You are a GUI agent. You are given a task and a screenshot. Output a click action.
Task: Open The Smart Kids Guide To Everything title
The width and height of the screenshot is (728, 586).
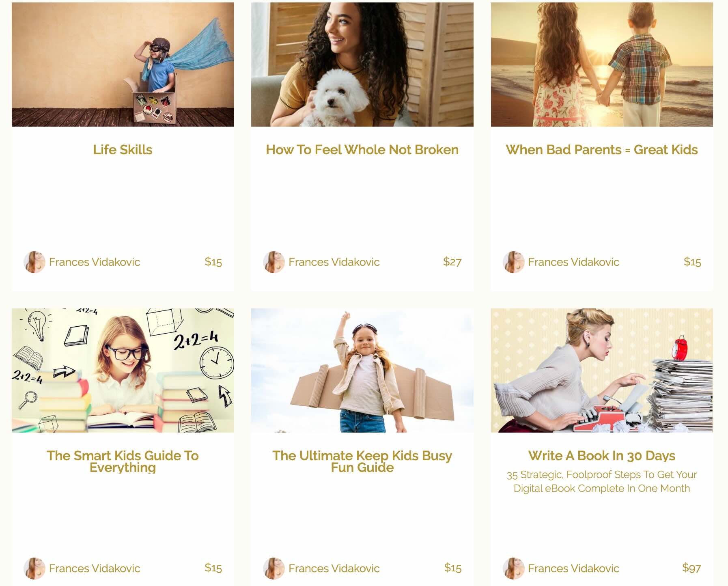click(123, 461)
